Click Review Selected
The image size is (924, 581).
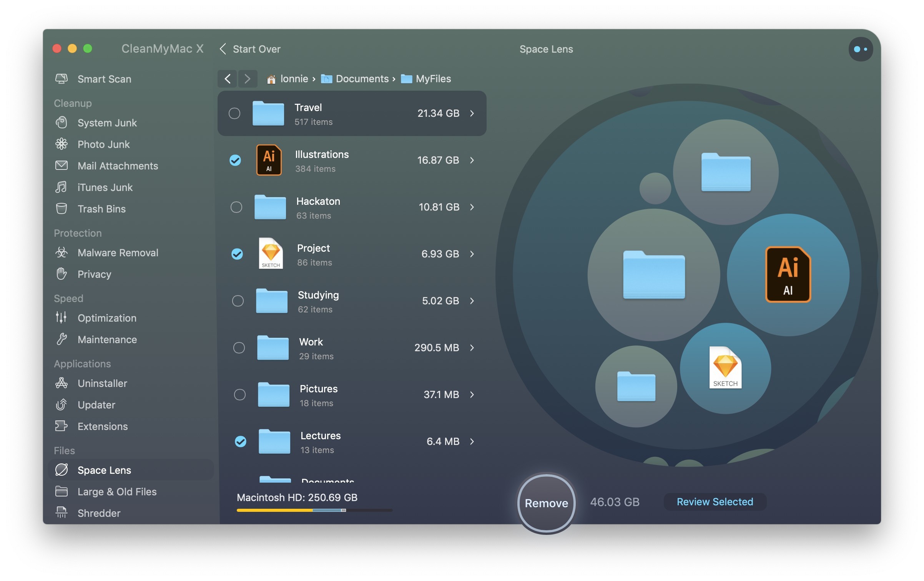click(715, 501)
